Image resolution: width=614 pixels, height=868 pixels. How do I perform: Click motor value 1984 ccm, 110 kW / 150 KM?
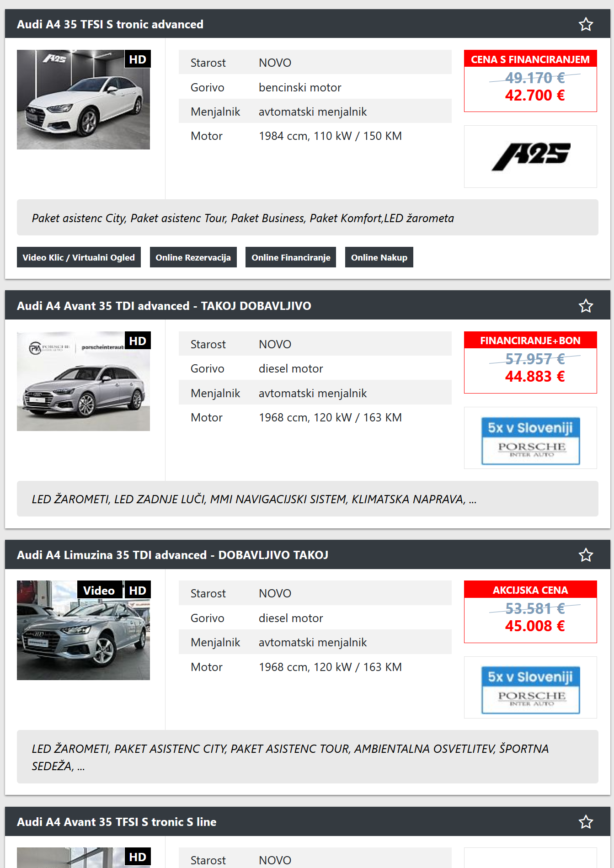pos(330,136)
